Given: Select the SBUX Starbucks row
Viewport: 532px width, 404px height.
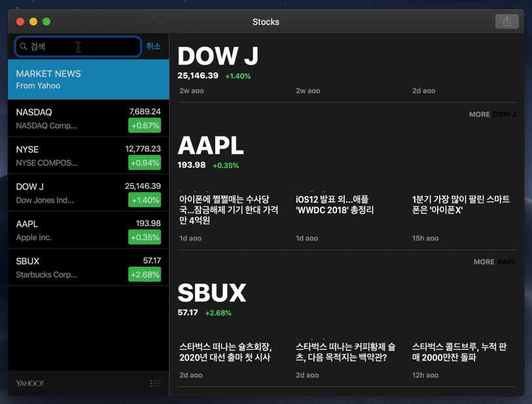Looking at the screenshot, I should tap(88, 267).
